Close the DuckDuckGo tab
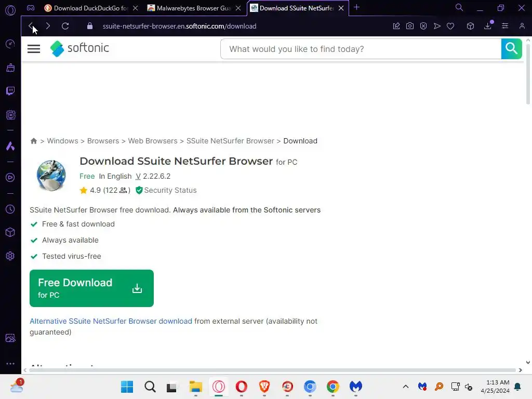The image size is (532, 399). 136,8
